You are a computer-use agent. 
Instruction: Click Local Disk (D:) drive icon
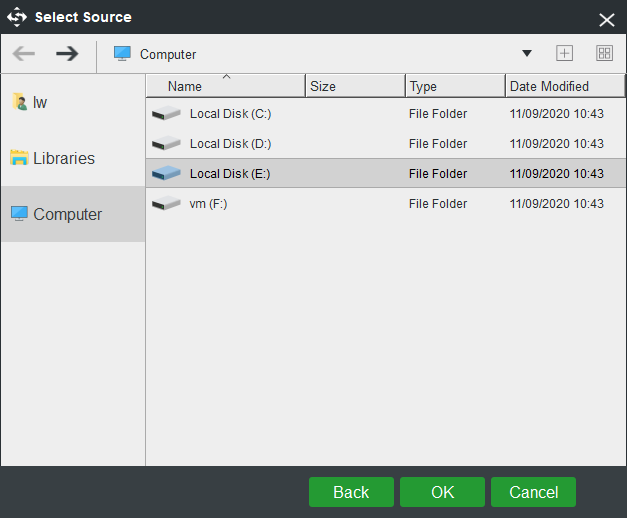coord(166,144)
